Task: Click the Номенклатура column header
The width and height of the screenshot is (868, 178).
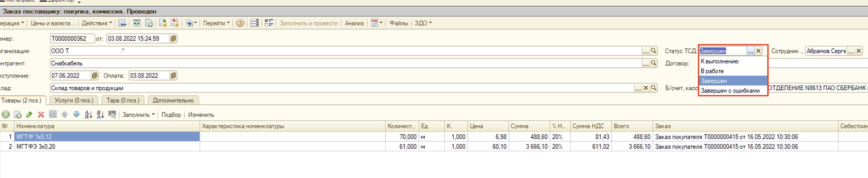Action: 107,126
